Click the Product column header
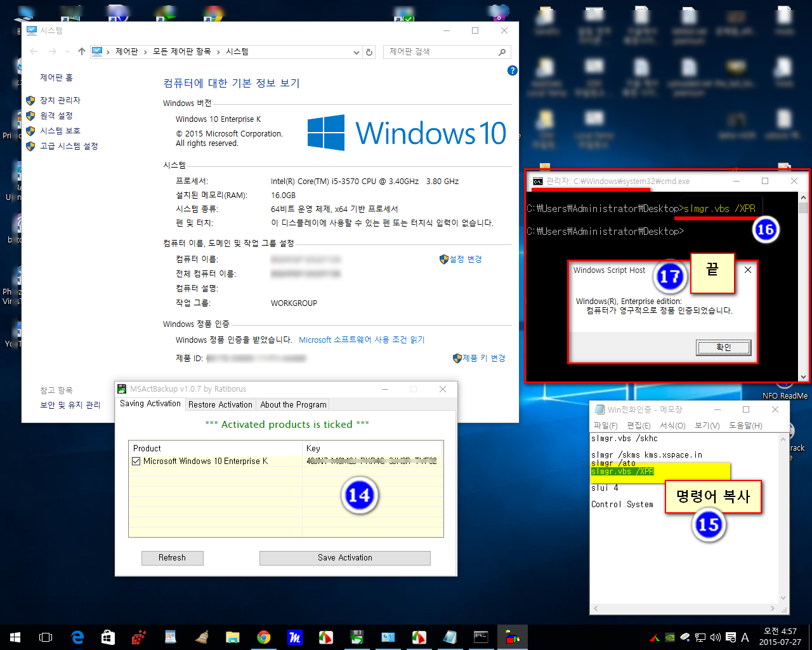This screenshot has height=650, width=812. pyautogui.click(x=216, y=448)
